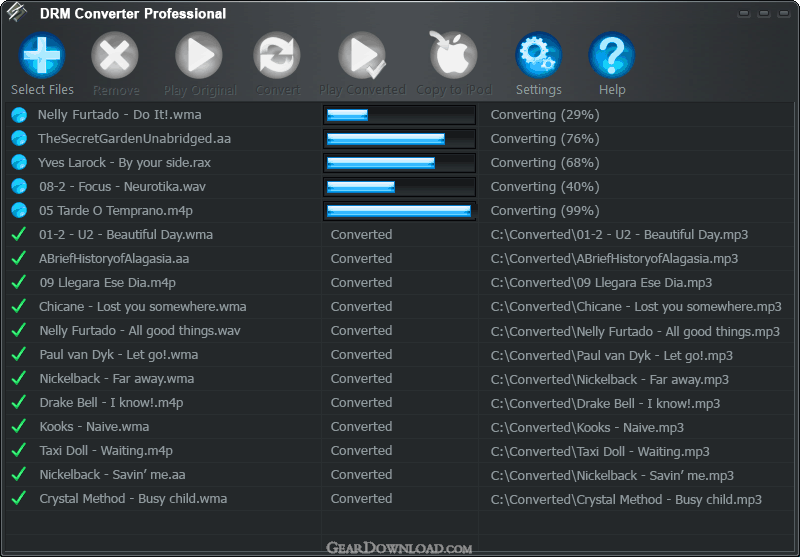Click progress bar for TheSecretGardenUnabridged.aa
The width and height of the screenshot is (800, 557).
399,139
